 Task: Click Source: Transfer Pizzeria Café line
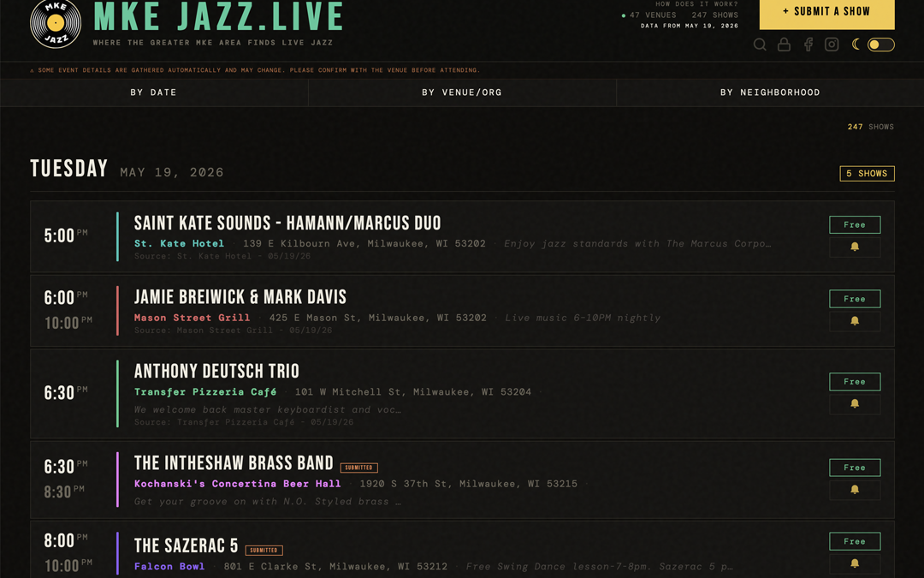click(x=243, y=422)
